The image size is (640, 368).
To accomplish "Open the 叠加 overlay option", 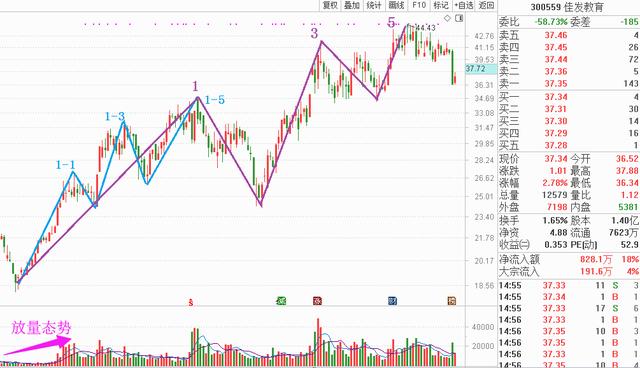I will (352, 5).
